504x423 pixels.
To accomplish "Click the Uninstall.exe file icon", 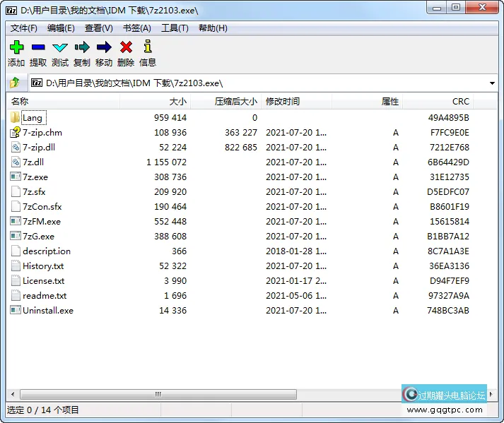I will (15, 310).
